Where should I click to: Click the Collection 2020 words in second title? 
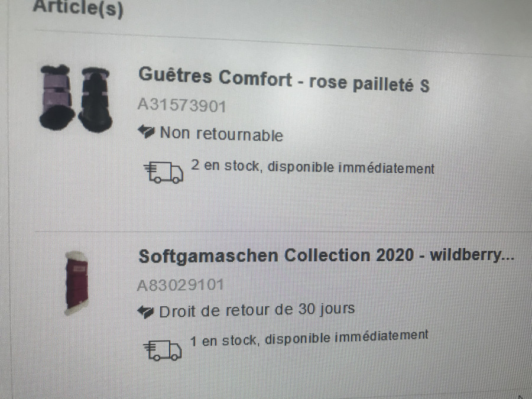(x=349, y=255)
